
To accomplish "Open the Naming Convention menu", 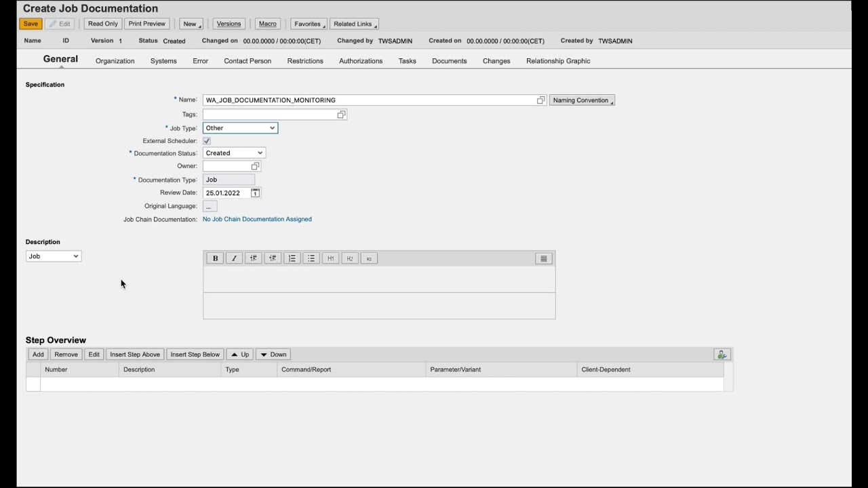I will [x=582, y=100].
